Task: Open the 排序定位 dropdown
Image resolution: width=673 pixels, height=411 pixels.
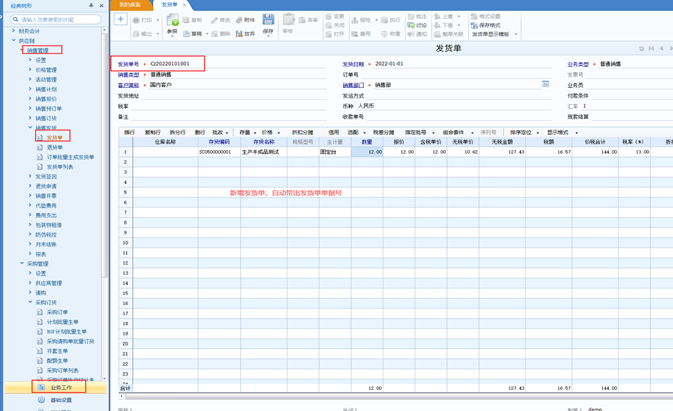Action: point(537,133)
